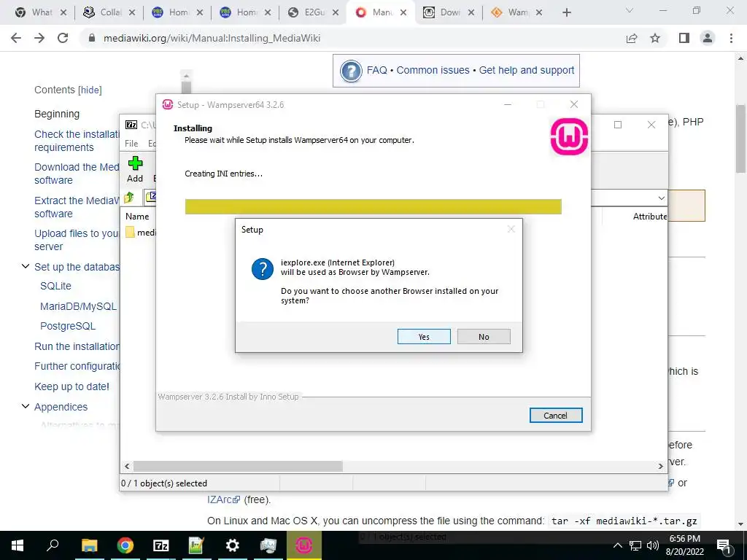
Task: Open Settings gear in taskbar
Action: click(233, 545)
